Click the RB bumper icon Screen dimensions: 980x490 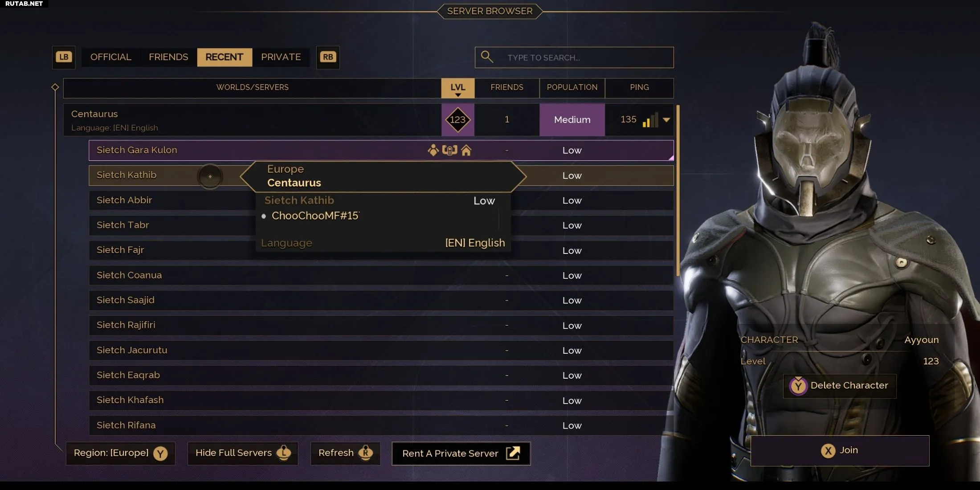click(x=328, y=57)
